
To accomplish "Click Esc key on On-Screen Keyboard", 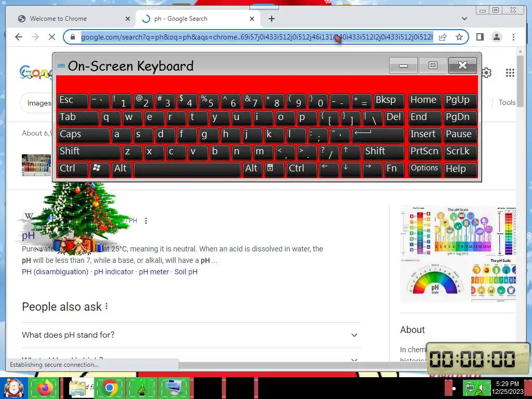I will (x=73, y=101).
